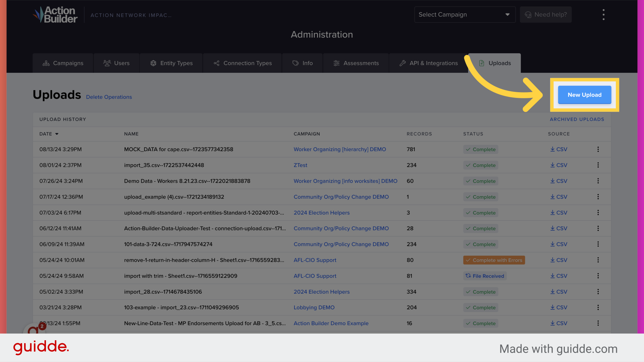644x362 pixels.
Task: Switch to the Campaigns tab
Action: pos(63,63)
